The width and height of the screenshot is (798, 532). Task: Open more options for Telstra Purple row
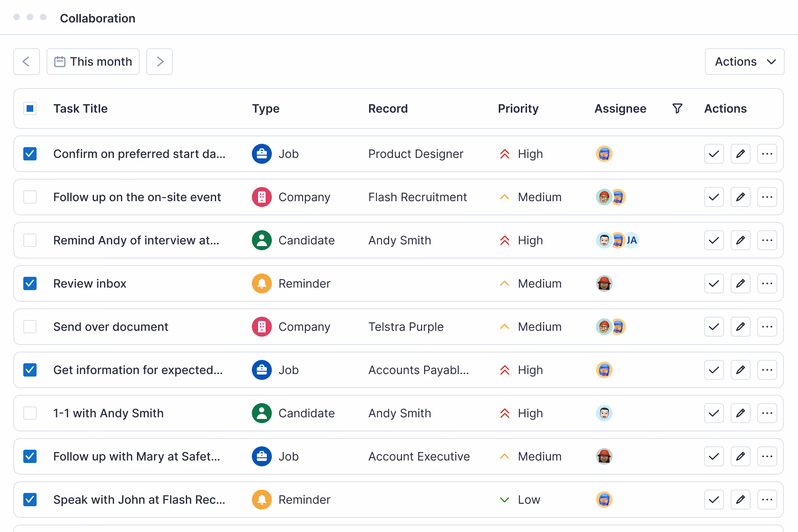[x=767, y=327]
